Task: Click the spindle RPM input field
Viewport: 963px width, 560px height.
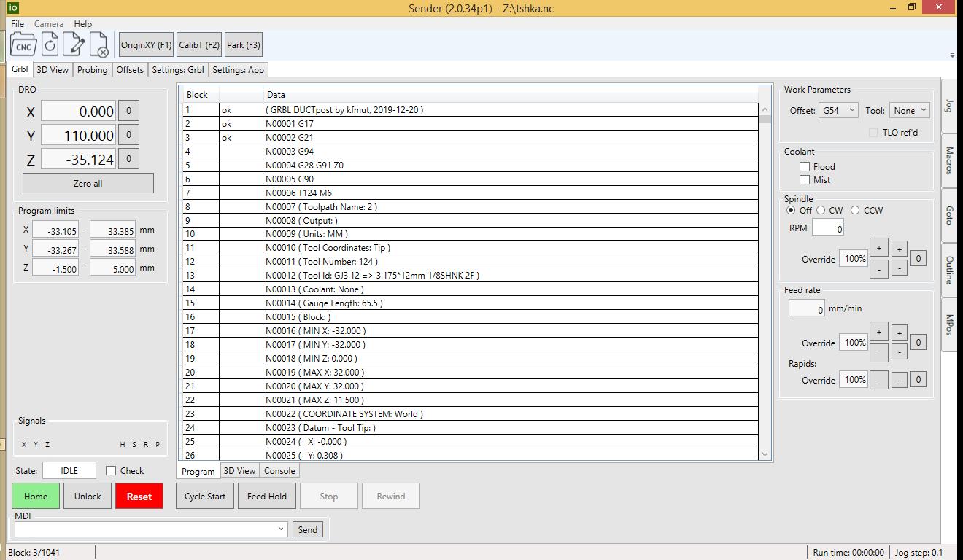Action: click(x=828, y=228)
